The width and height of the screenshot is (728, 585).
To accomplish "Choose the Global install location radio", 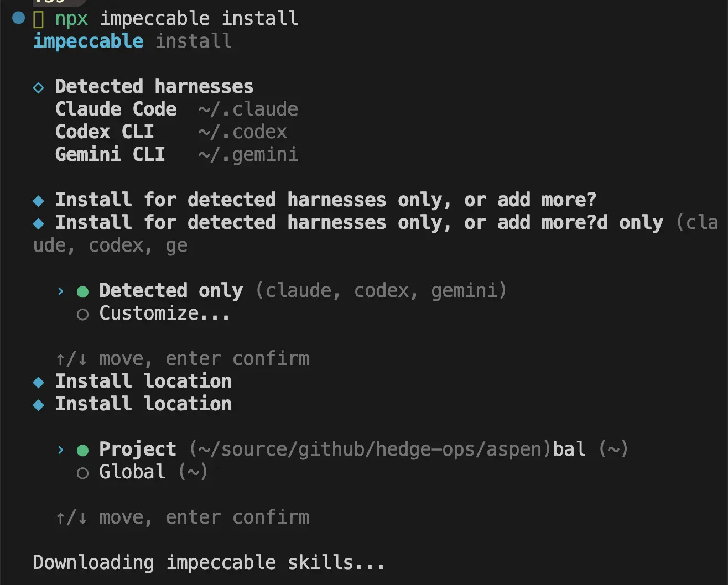I will coord(82,473).
